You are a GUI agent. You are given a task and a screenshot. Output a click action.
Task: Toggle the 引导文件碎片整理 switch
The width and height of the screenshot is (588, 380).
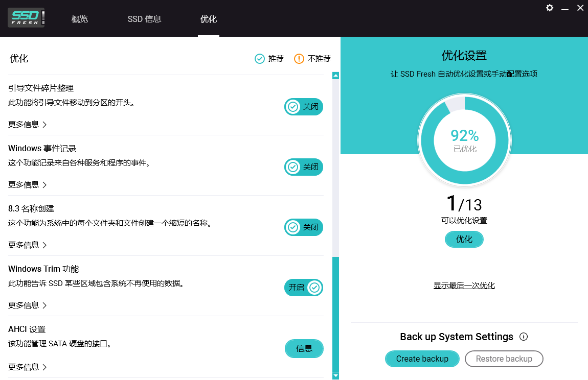pyautogui.click(x=304, y=107)
